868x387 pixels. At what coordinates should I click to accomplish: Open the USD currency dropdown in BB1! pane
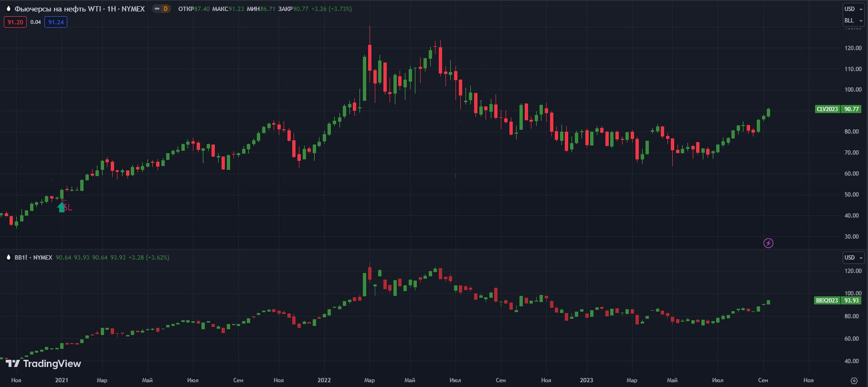(x=853, y=258)
